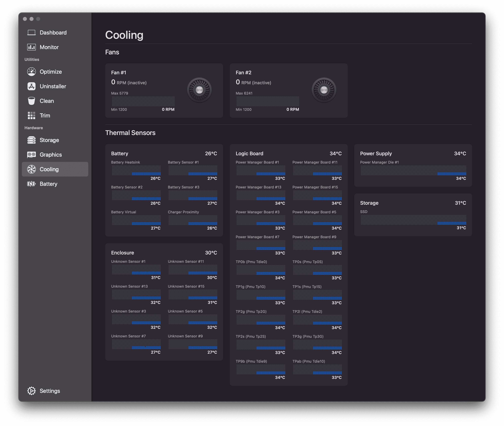The height and width of the screenshot is (426, 504).
Task: Click the Logic Board section heading
Action: pyautogui.click(x=250, y=154)
